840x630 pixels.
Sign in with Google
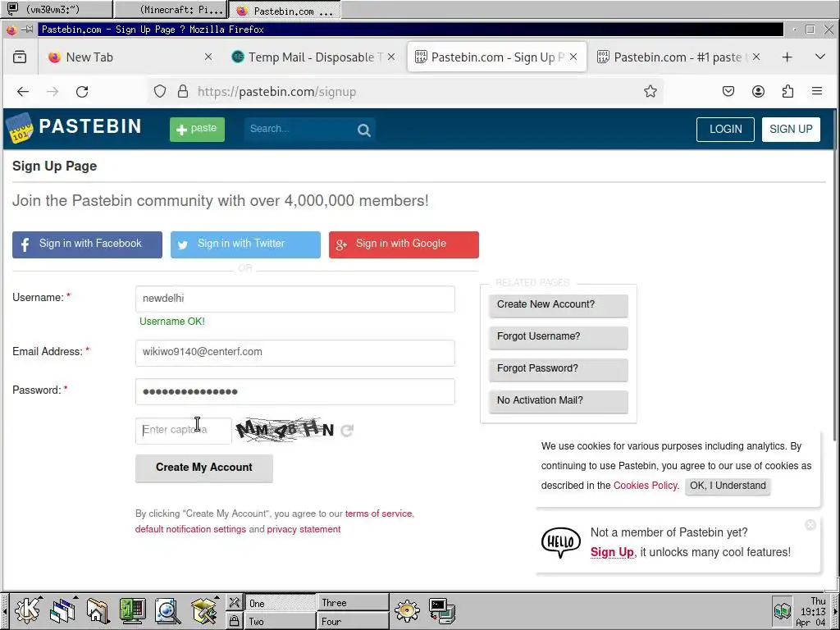pyautogui.click(x=404, y=244)
